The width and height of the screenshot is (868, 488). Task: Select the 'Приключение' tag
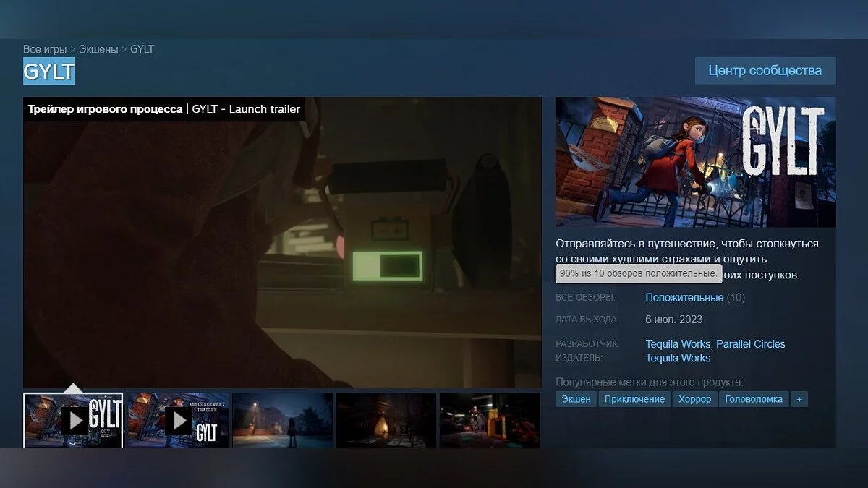(x=634, y=399)
